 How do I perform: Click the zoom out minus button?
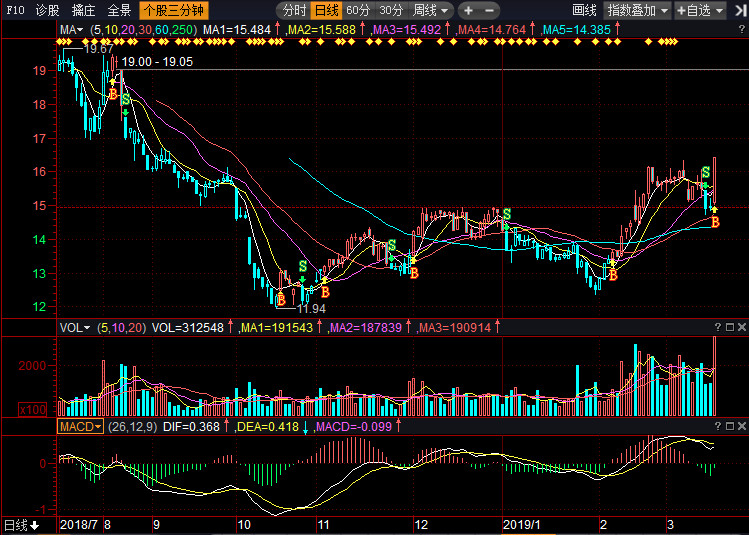pos(491,10)
